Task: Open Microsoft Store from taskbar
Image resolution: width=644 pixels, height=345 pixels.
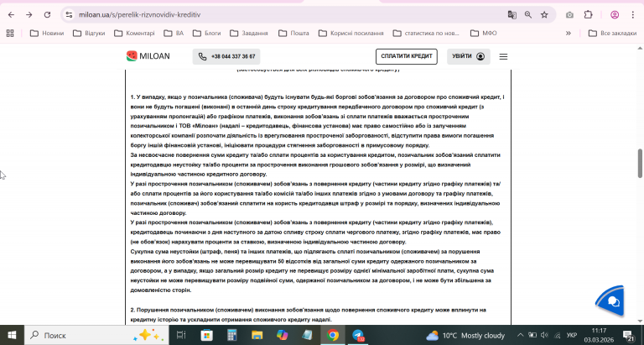Action: (206, 335)
